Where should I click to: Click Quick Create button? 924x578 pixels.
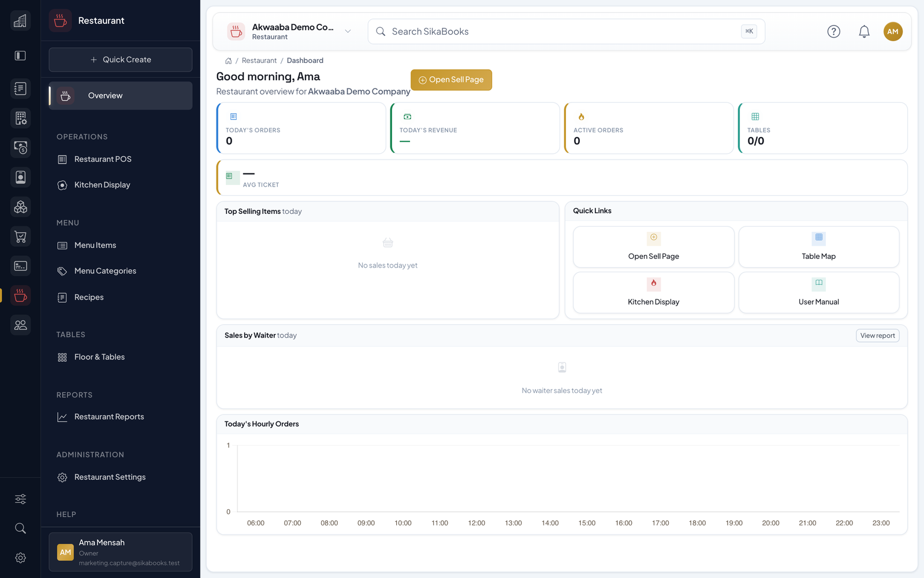pos(121,60)
